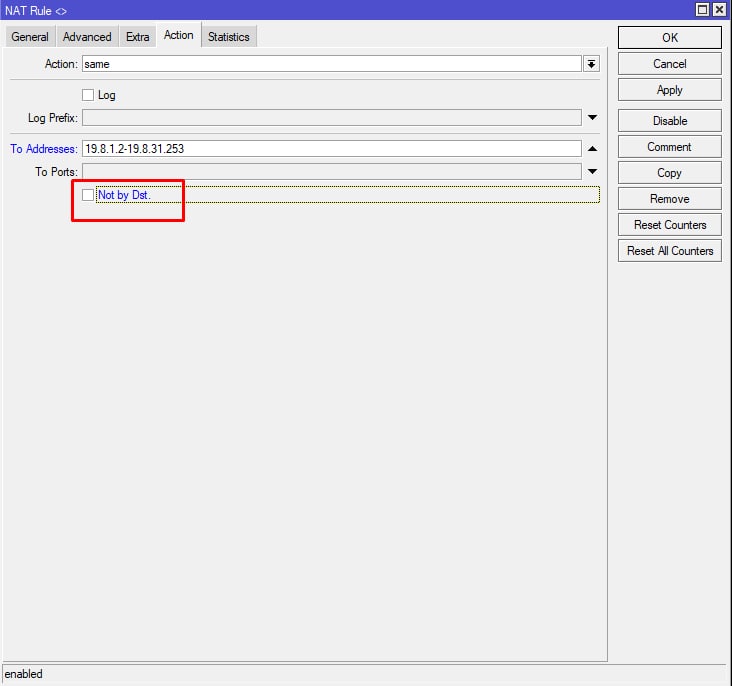Edit the To Addresses value 19.8.1.2-19.8.31.253

[331, 149]
